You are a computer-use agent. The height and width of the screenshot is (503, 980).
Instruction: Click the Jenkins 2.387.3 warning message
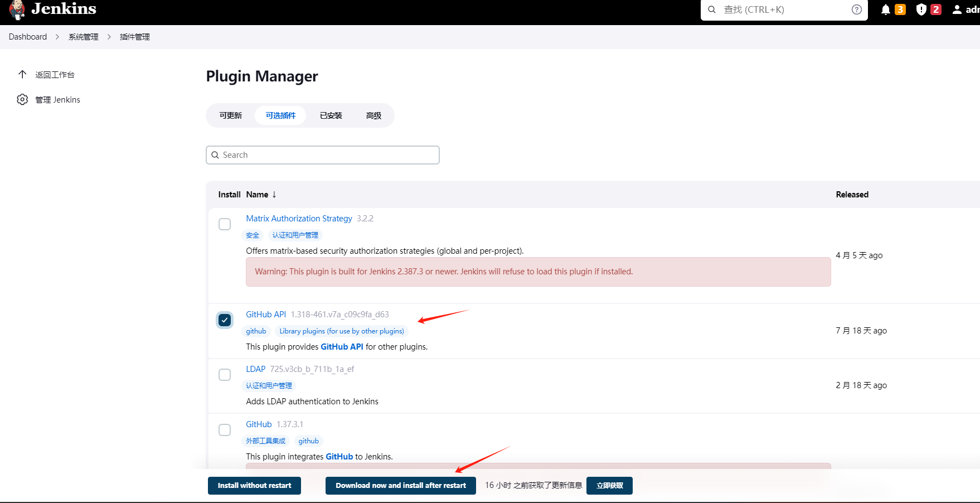pos(538,272)
